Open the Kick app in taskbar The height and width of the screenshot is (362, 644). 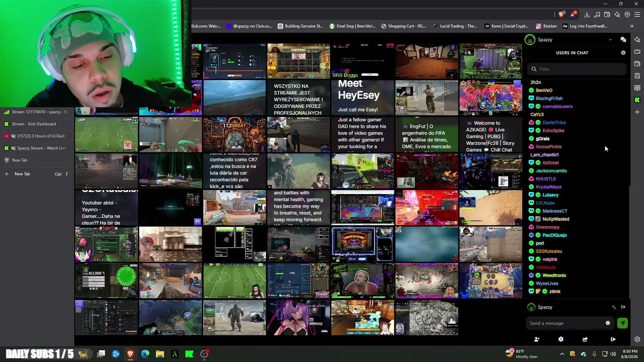(x=189, y=354)
